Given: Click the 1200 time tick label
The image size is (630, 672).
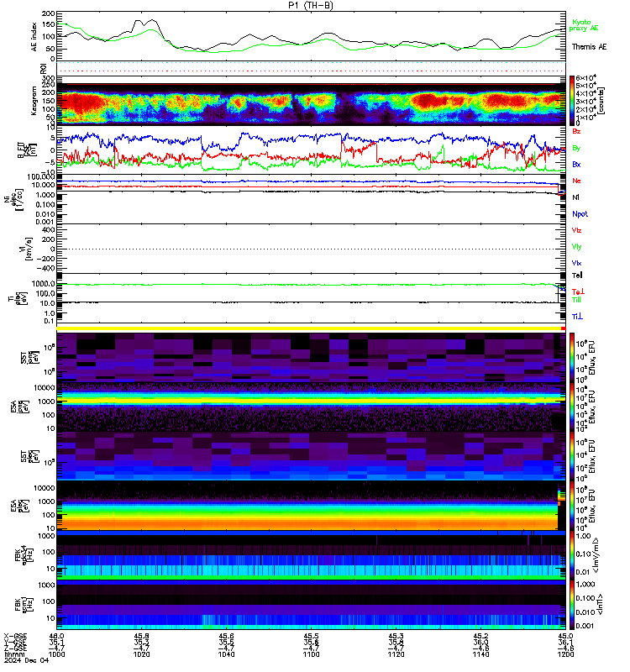Looking at the screenshot, I should 565,654.
